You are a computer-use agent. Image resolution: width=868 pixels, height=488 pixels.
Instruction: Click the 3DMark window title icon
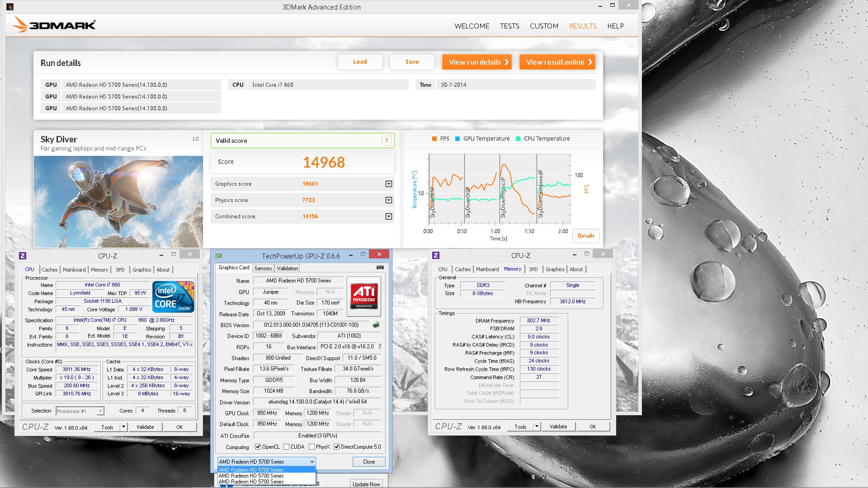(10, 7)
